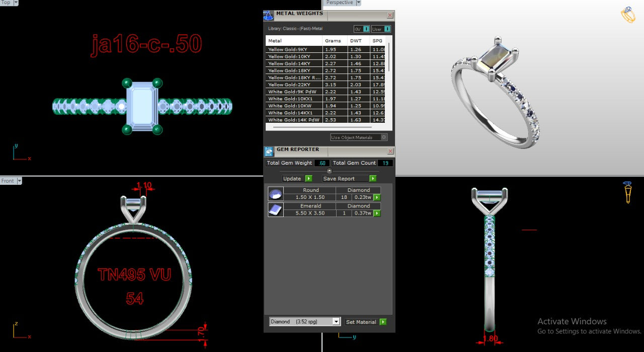Click the Set Material button
644x352 pixels.
[x=366, y=322]
